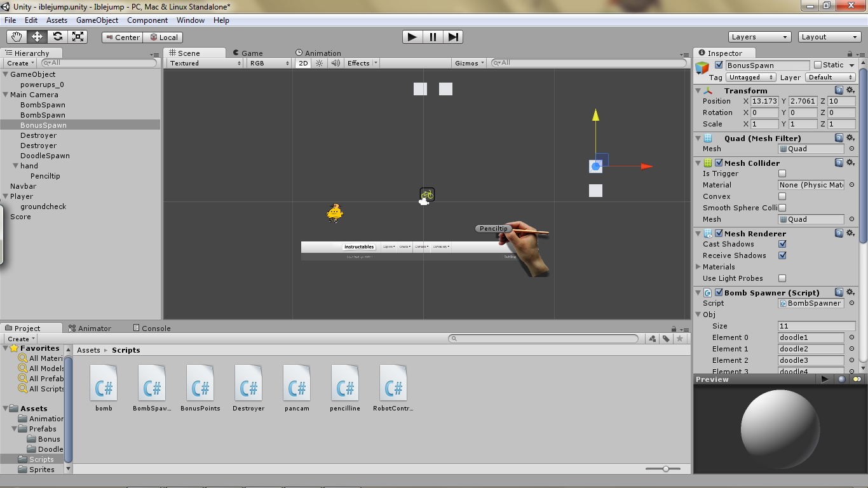Enable Use Light Probes checkbox
The width and height of the screenshot is (868, 488).
[782, 278]
